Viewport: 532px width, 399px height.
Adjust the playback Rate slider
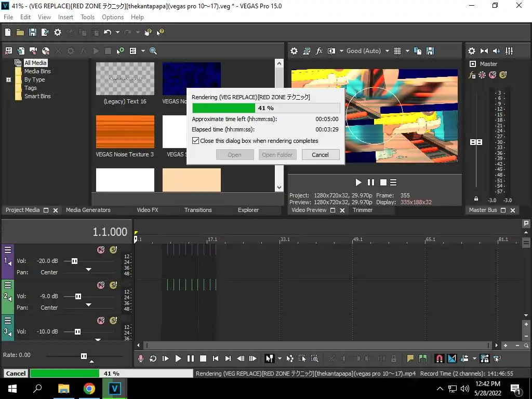(x=84, y=356)
